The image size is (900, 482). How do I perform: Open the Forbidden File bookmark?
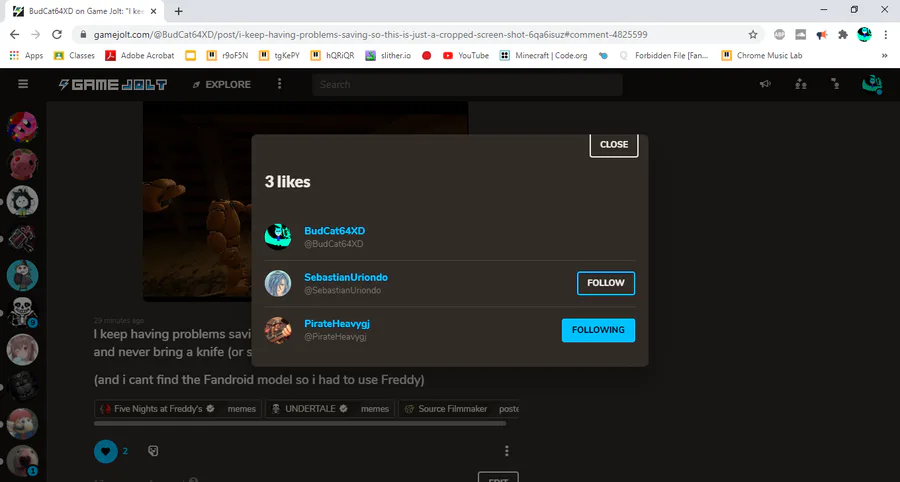(x=665, y=56)
